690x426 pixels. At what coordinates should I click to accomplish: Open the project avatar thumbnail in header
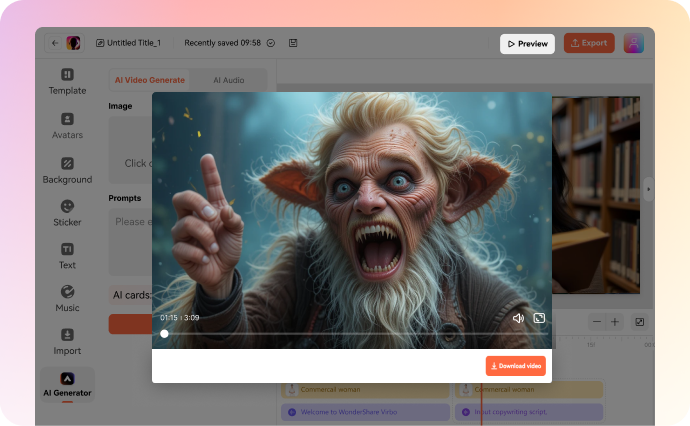tap(73, 43)
